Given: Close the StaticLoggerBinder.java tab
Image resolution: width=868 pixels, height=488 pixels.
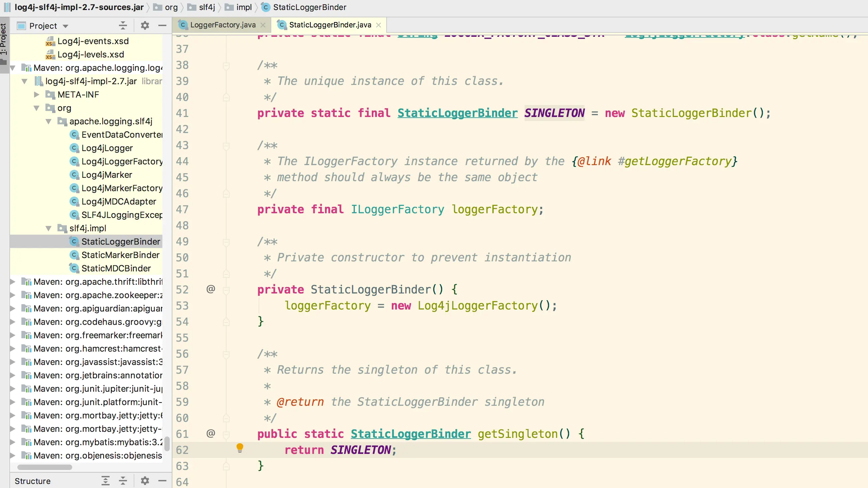Looking at the screenshot, I should 379,25.
